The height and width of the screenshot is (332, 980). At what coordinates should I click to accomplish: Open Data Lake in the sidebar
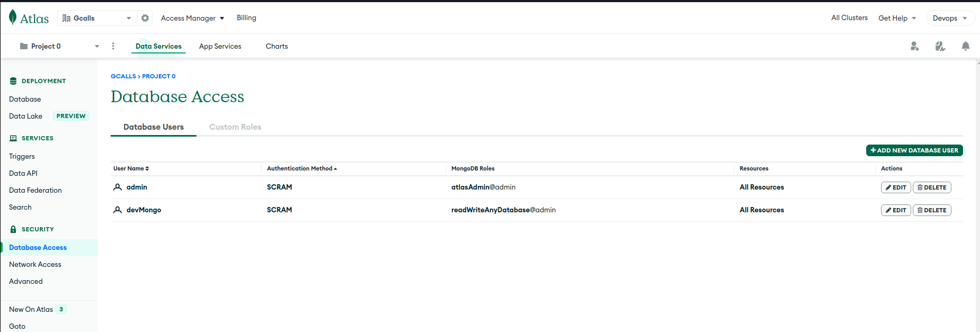click(x=25, y=116)
